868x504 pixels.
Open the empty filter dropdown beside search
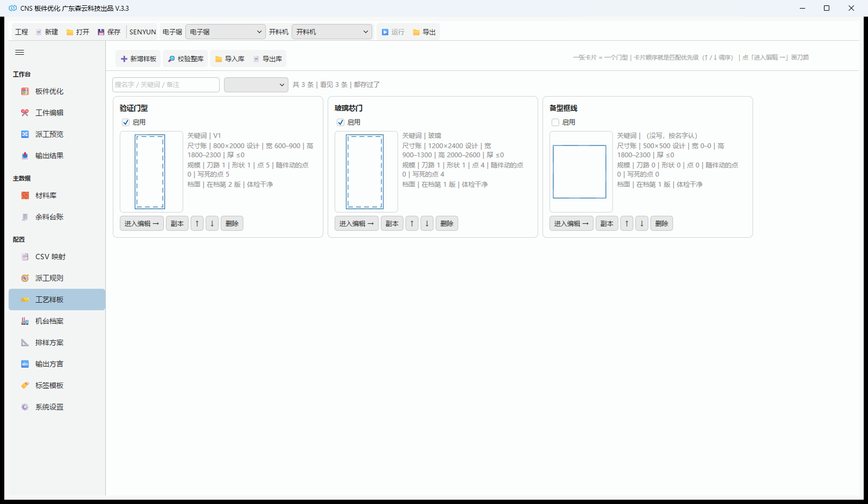point(256,85)
